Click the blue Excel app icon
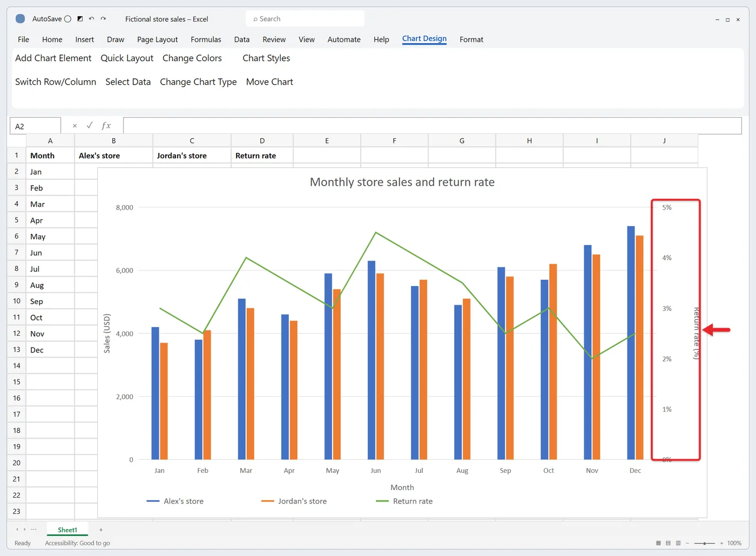This screenshot has height=556, width=756. click(20, 19)
